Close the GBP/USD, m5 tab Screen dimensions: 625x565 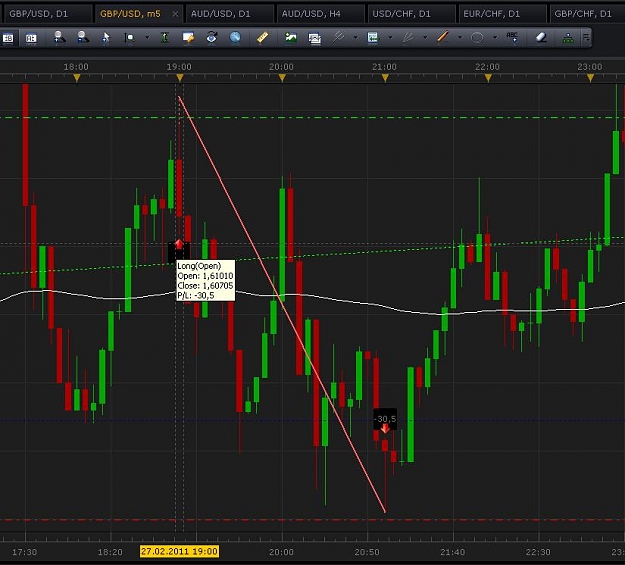[175, 14]
